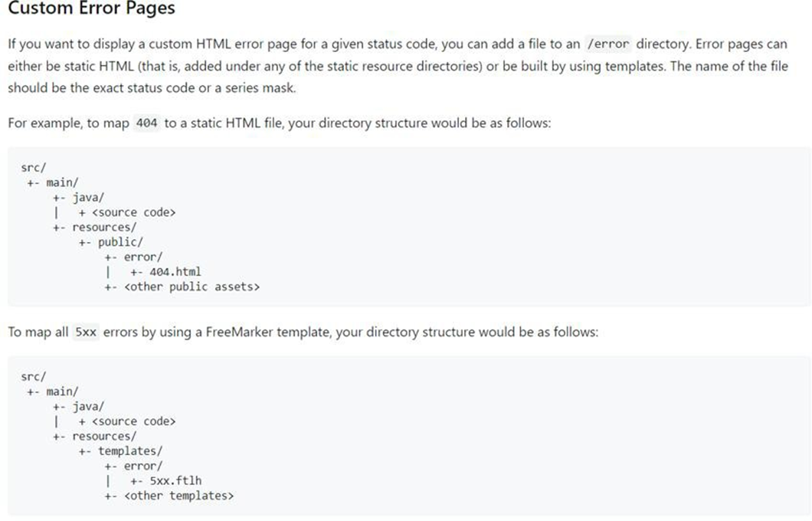Click resources/ in the 404 example tree

[104, 228]
